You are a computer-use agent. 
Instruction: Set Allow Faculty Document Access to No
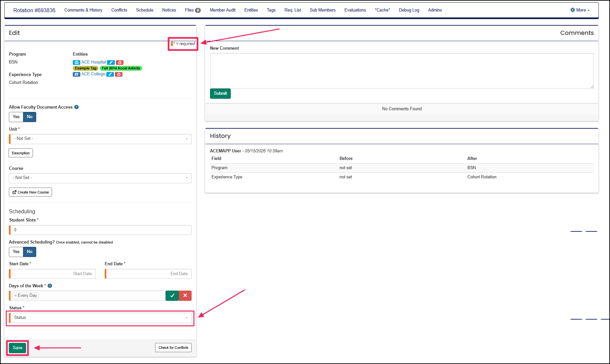(30, 117)
